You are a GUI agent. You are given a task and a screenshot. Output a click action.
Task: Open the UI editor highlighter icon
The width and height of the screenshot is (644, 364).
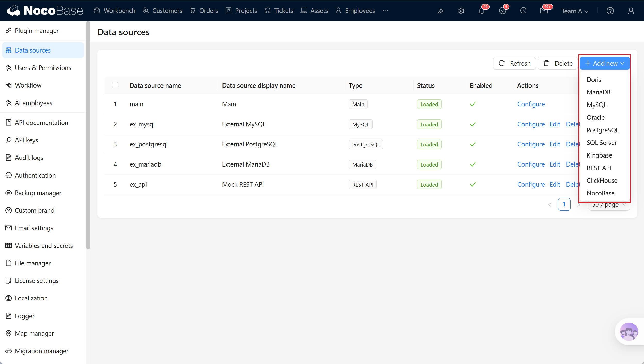coord(440,11)
